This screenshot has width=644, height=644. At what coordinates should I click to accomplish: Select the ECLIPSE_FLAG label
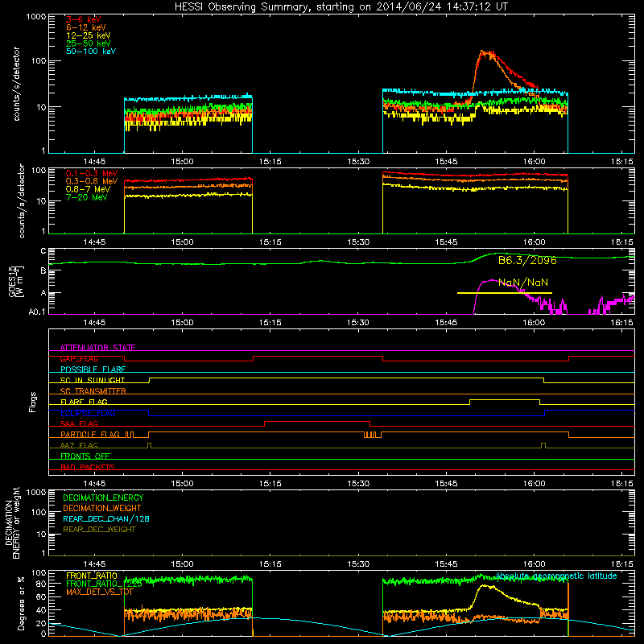(88, 413)
